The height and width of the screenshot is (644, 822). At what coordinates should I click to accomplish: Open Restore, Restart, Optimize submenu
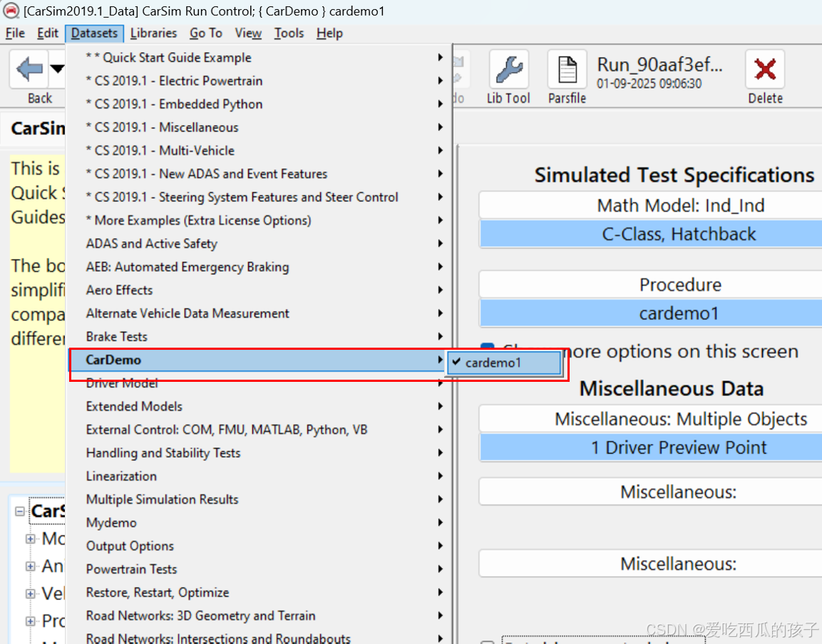[x=258, y=592]
